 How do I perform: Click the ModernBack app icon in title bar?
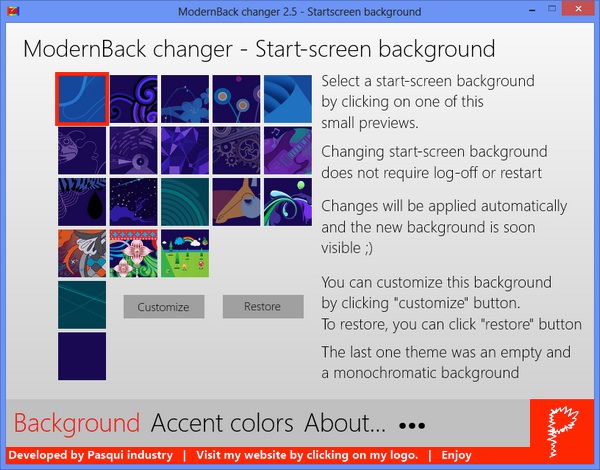13,11
